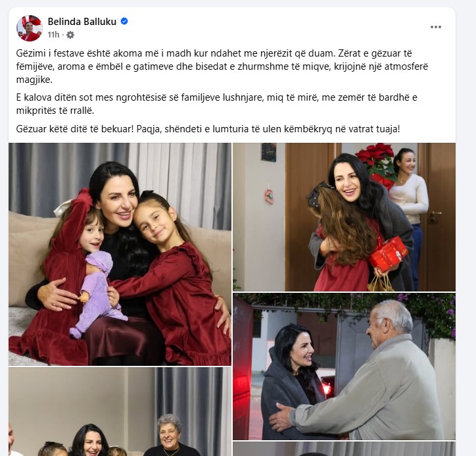Click the 11h post timestamp
This screenshot has width=476, height=456.
pos(53,35)
